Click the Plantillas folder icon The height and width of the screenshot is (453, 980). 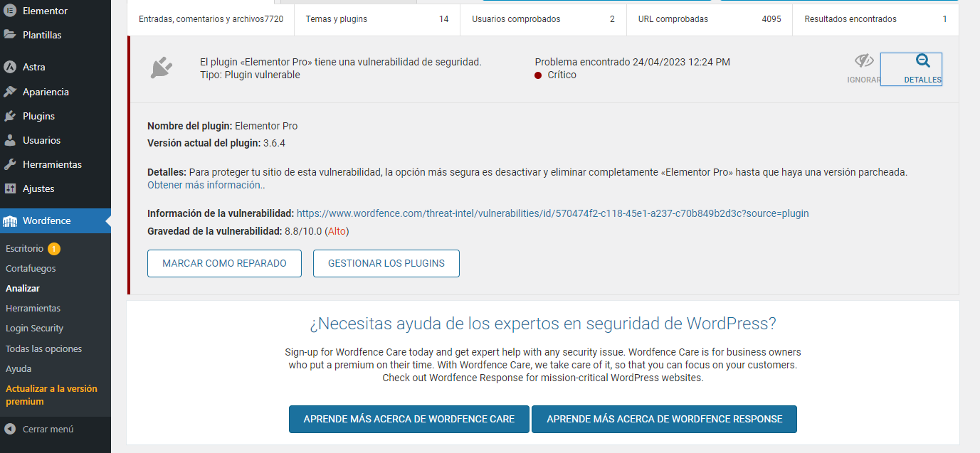(10, 34)
